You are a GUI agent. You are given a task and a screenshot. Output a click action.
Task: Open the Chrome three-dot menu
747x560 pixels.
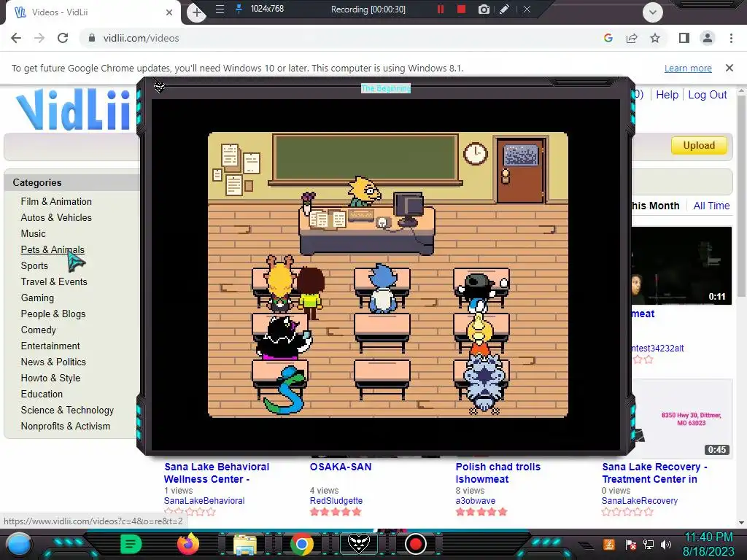coord(731,38)
